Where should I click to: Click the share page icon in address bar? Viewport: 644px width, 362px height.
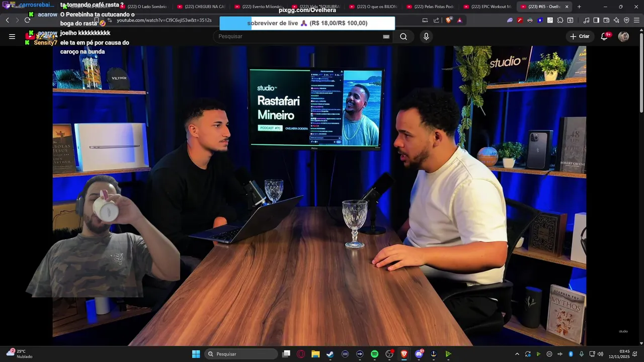[436, 20]
